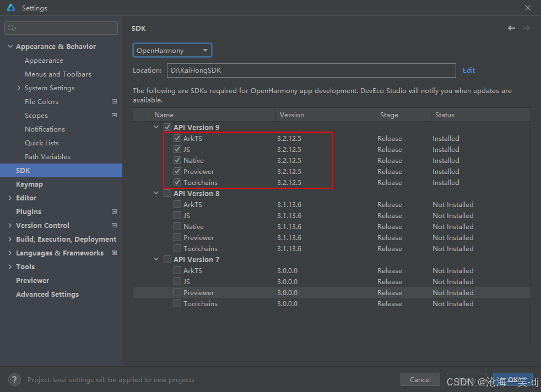This screenshot has height=392, width=541.
Task: Uncheck JS 3.2.12.5 checkbox
Action: [x=177, y=149]
